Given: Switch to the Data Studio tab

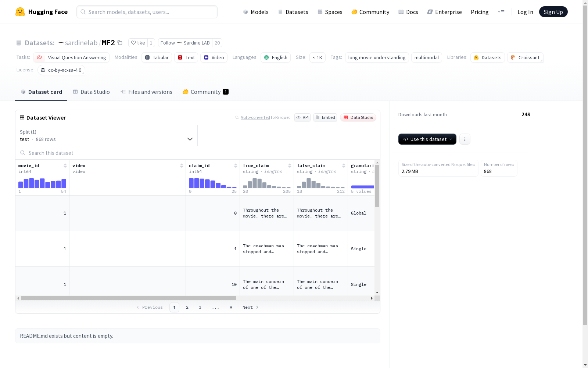Looking at the screenshot, I should [x=92, y=92].
